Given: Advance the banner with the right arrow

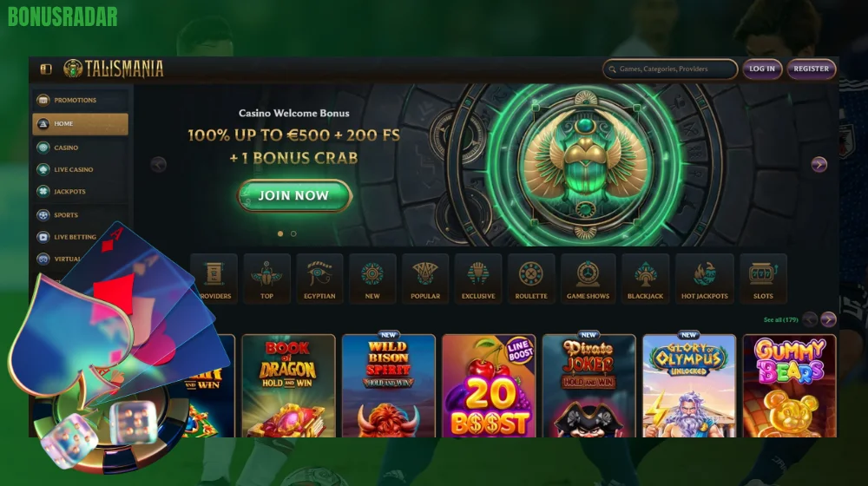Looking at the screenshot, I should [x=819, y=164].
